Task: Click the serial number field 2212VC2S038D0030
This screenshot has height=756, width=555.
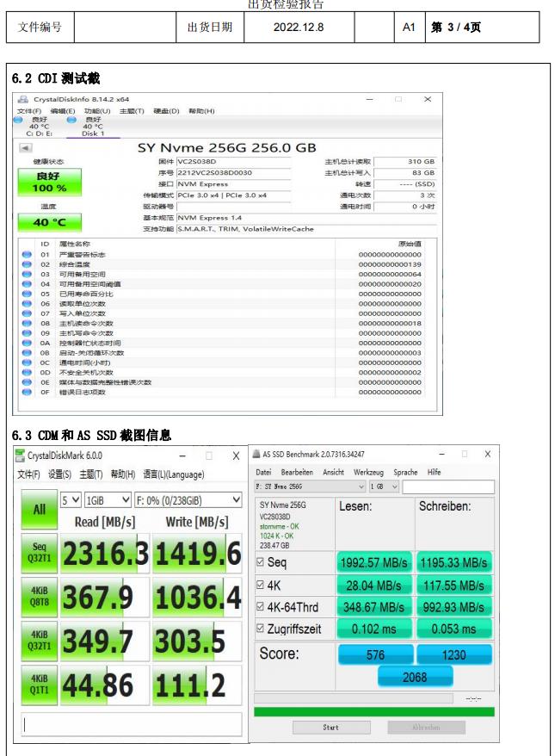Action: (x=234, y=172)
